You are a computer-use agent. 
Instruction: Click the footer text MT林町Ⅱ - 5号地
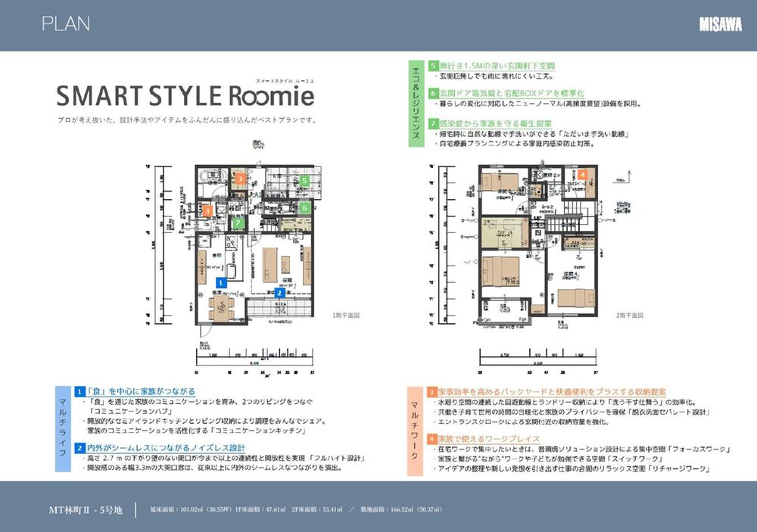coord(86,510)
